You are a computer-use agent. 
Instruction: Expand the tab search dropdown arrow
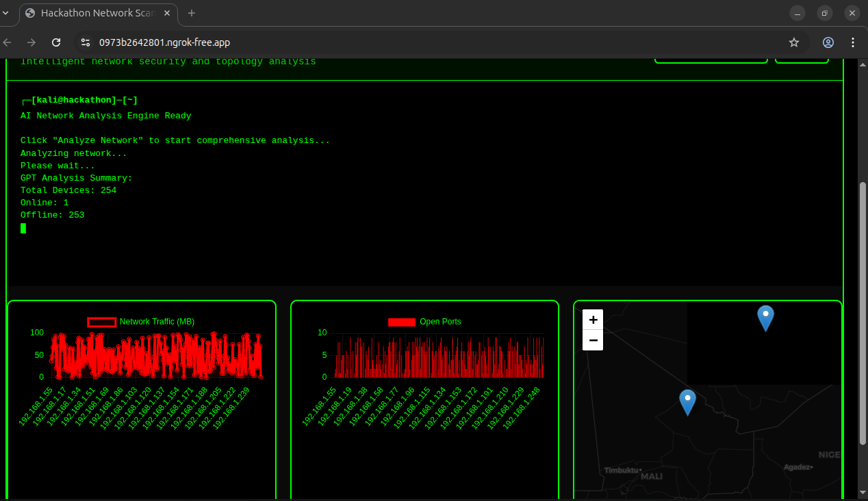[5, 13]
